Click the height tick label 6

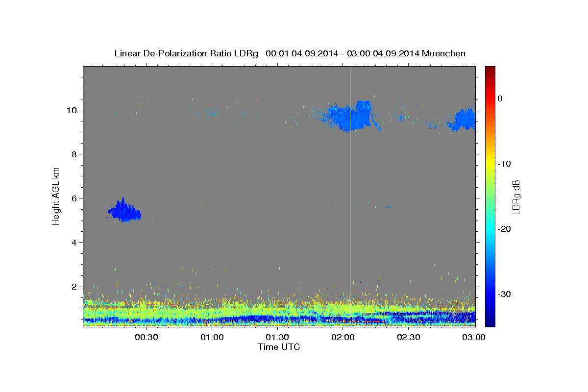click(x=75, y=198)
